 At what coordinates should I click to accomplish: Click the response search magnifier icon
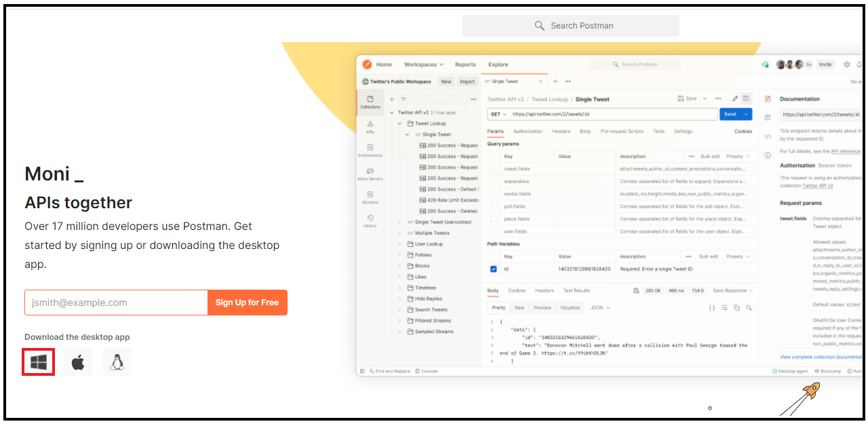click(749, 307)
